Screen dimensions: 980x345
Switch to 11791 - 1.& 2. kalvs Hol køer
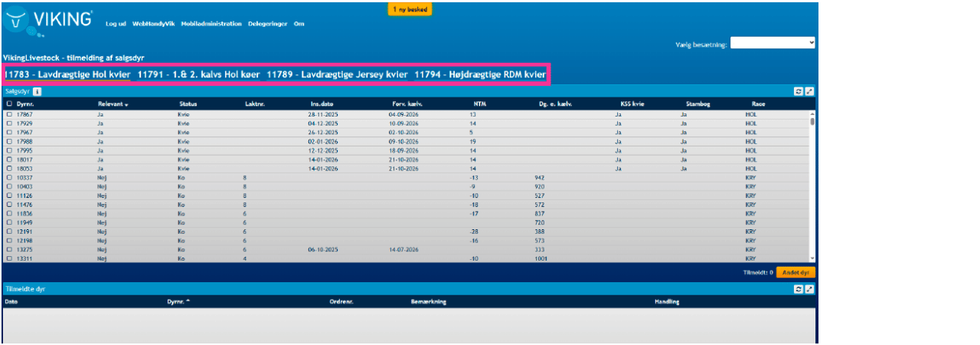click(x=198, y=74)
